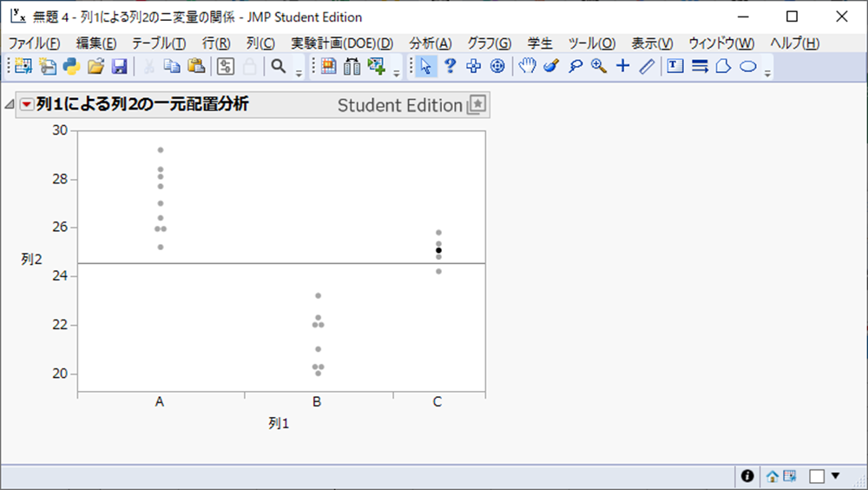868x490 pixels.
Task: Open window list dropdown arrow in status bar
Action: [835, 476]
